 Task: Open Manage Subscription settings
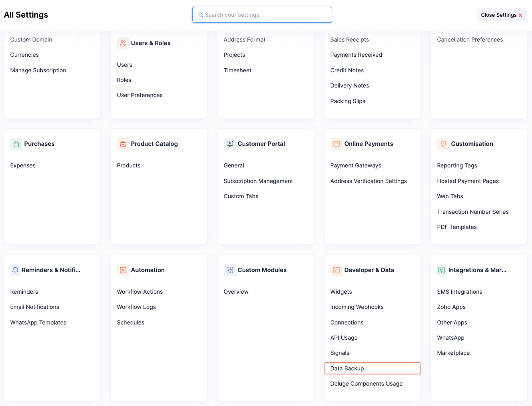[x=38, y=70]
